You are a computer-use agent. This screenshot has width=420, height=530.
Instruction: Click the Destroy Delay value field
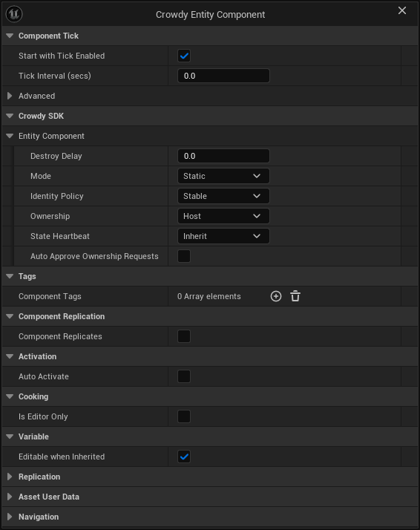(x=223, y=156)
